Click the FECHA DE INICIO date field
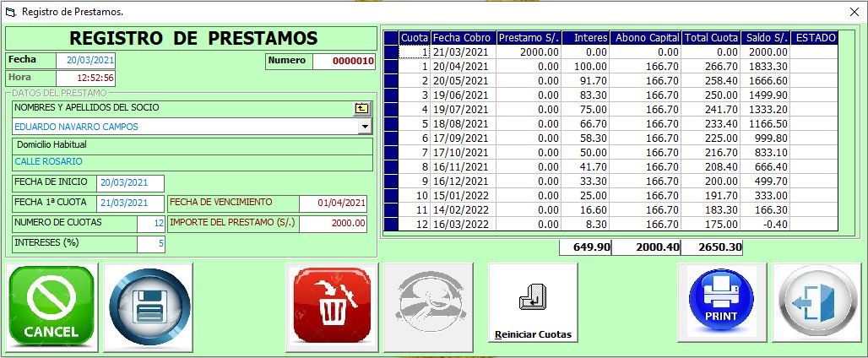The image size is (868, 358). 130,183
